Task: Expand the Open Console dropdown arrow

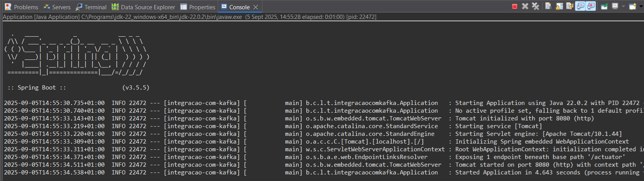Action: coord(641,6)
